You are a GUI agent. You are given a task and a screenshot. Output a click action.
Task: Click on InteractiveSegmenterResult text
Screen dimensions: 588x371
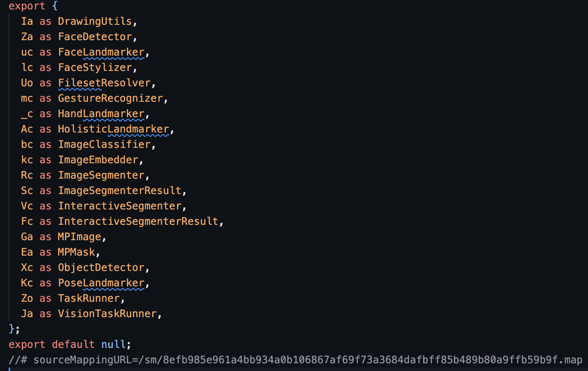point(138,221)
